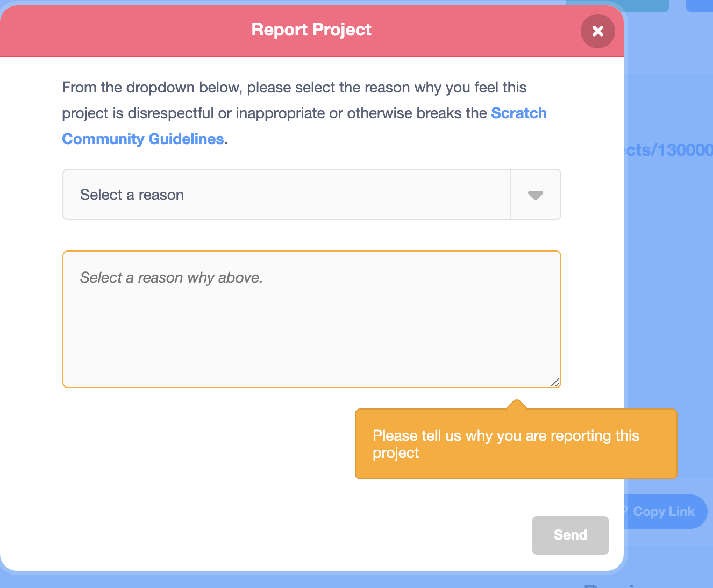Dismiss the orange warning tooltip
Image resolution: width=713 pixels, height=588 pixels.
tap(516, 443)
